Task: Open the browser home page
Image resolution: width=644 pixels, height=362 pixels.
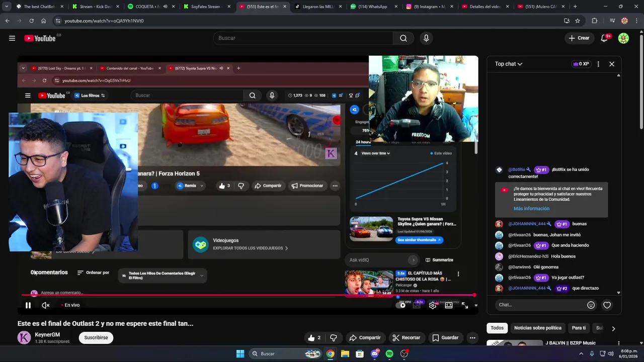Action: [43, 21]
